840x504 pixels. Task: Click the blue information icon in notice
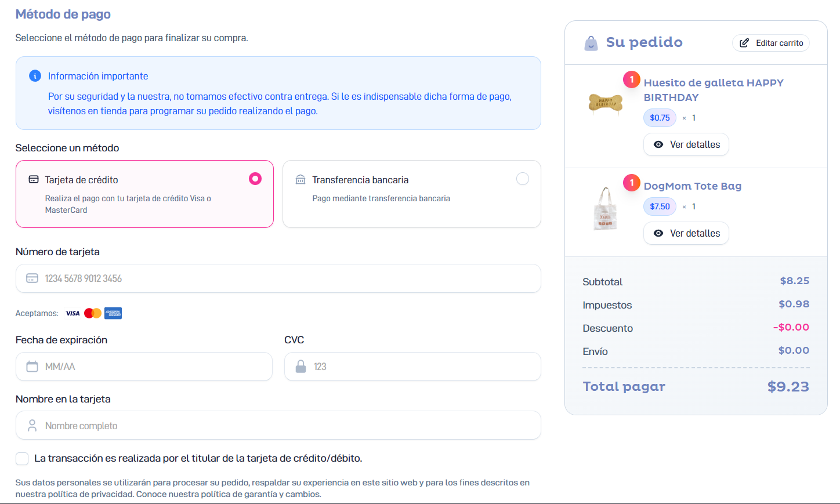click(x=35, y=76)
